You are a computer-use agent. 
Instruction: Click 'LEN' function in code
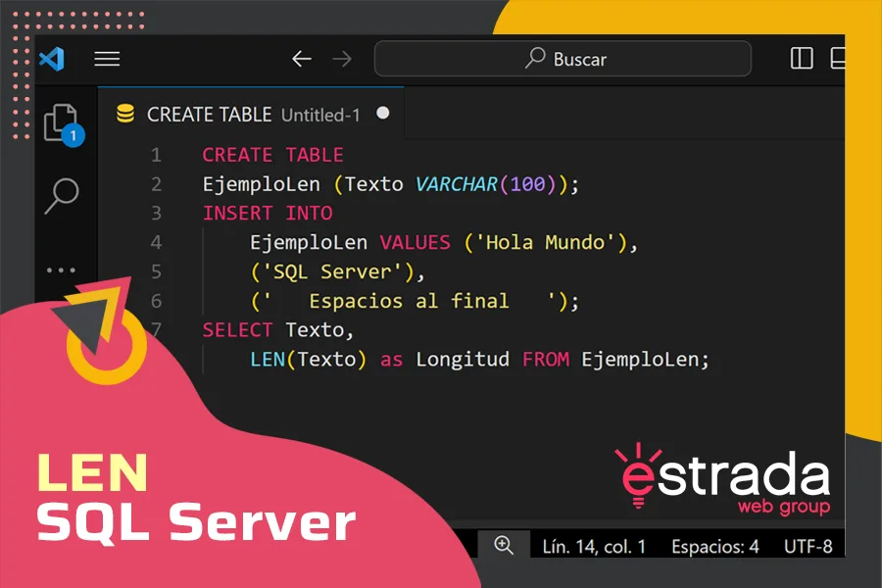pos(268,360)
